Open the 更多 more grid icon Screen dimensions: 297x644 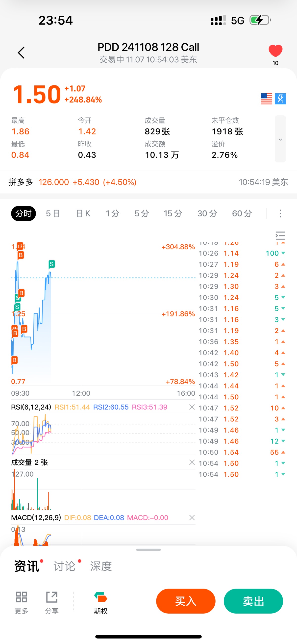(x=21, y=602)
